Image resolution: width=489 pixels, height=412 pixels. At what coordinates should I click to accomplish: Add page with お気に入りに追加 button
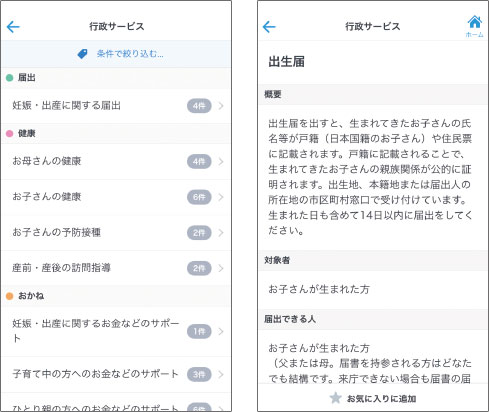[x=373, y=398]
